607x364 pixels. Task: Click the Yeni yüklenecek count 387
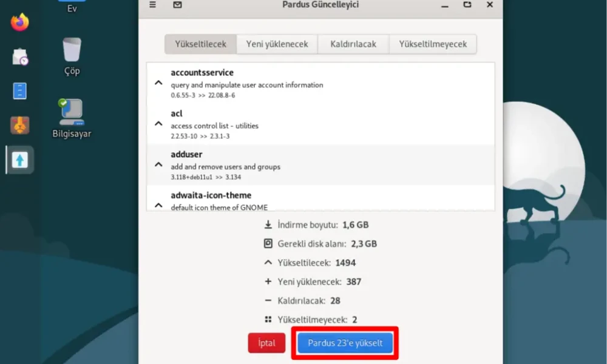pyautogui.click(x=353, y=281)
